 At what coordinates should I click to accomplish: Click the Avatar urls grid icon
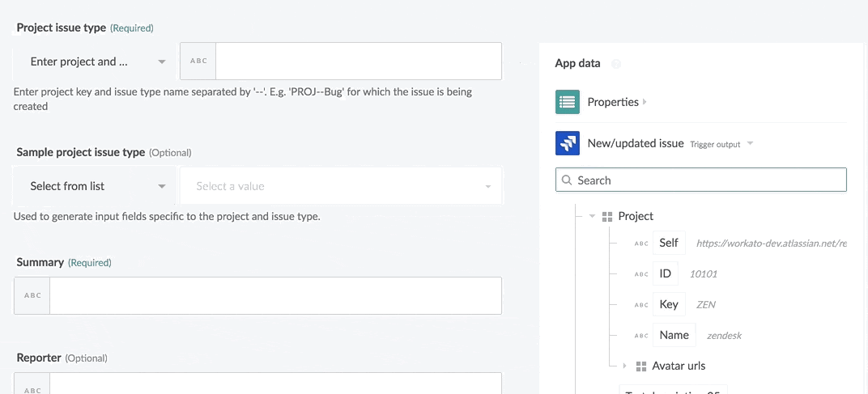coord(641,366)
